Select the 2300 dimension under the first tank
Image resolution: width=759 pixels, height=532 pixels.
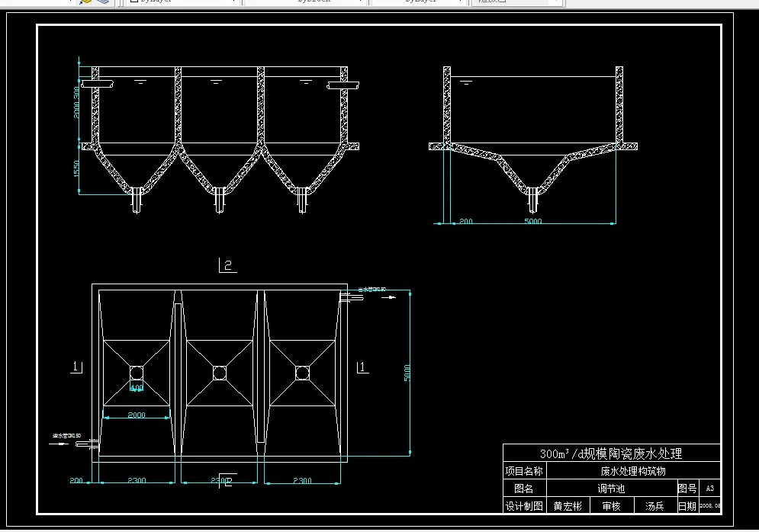click(137, 480)
